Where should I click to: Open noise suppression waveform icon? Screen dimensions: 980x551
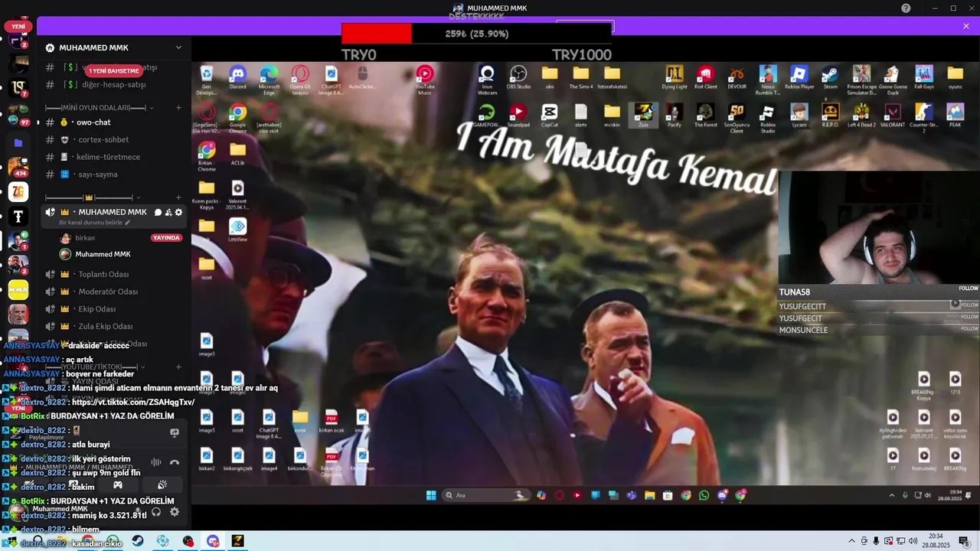click(x=156, y=462)
